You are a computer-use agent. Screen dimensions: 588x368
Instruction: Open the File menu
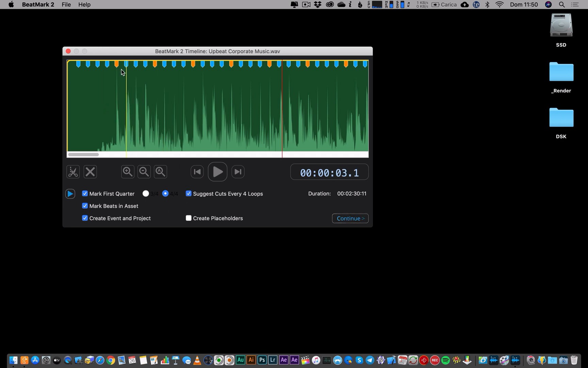[66, 4]
